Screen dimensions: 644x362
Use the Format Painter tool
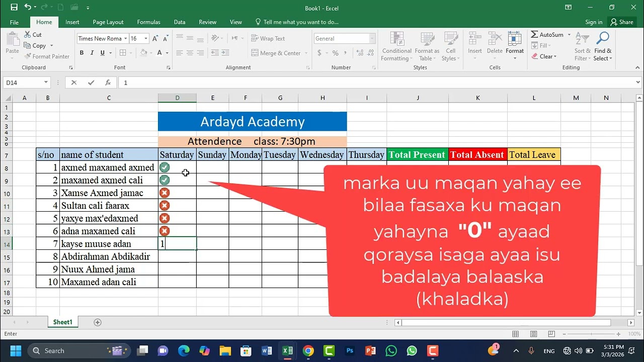click(x=47, y=56)
